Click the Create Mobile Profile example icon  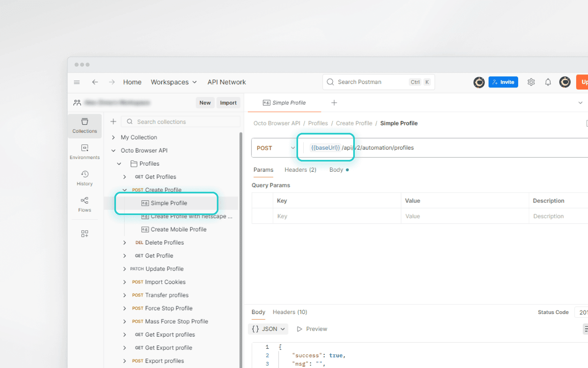coord(145,229)
